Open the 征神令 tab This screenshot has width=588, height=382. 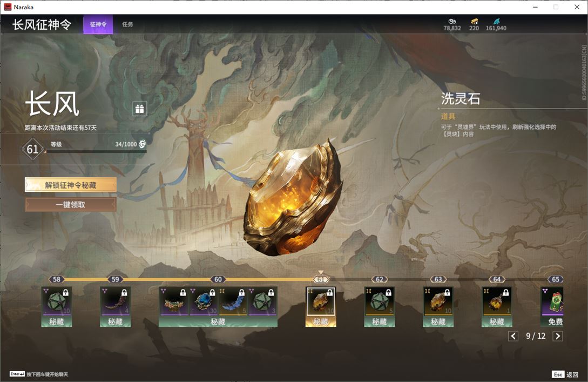[x=98, y=24]
